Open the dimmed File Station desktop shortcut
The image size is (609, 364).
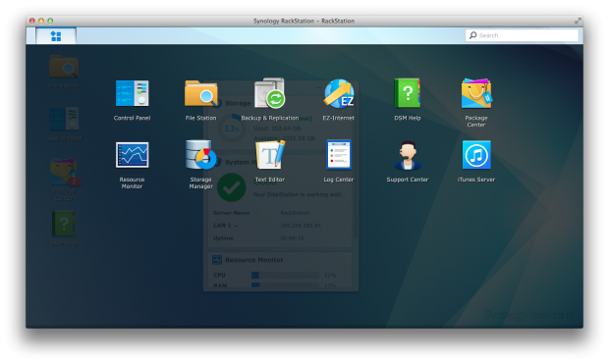pyautogui.click(x=64, y=72)
